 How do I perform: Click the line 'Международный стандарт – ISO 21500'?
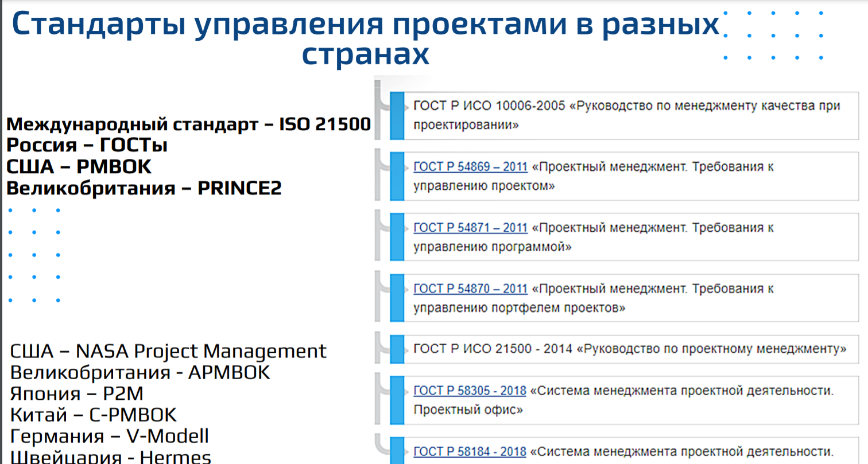pos(188,124)
